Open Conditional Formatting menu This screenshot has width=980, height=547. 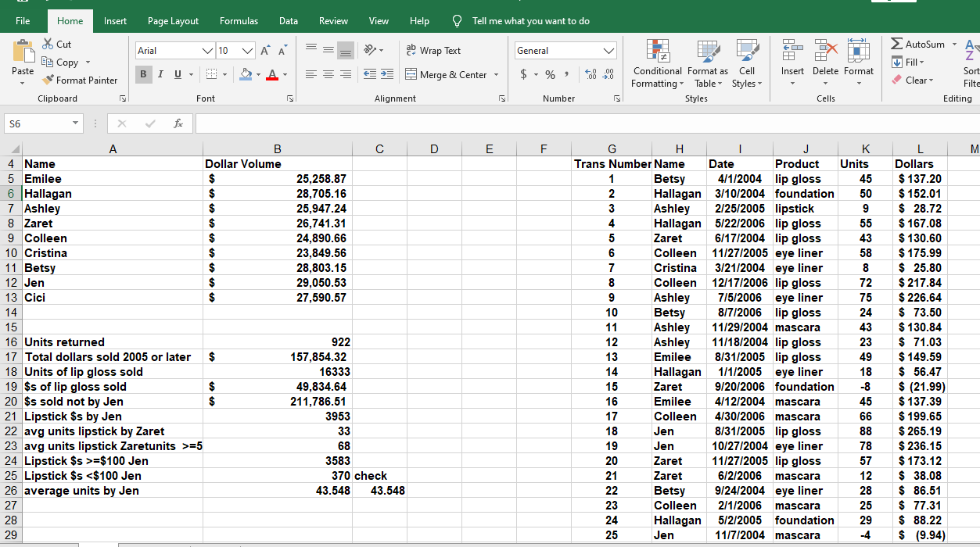click(657, 64)
